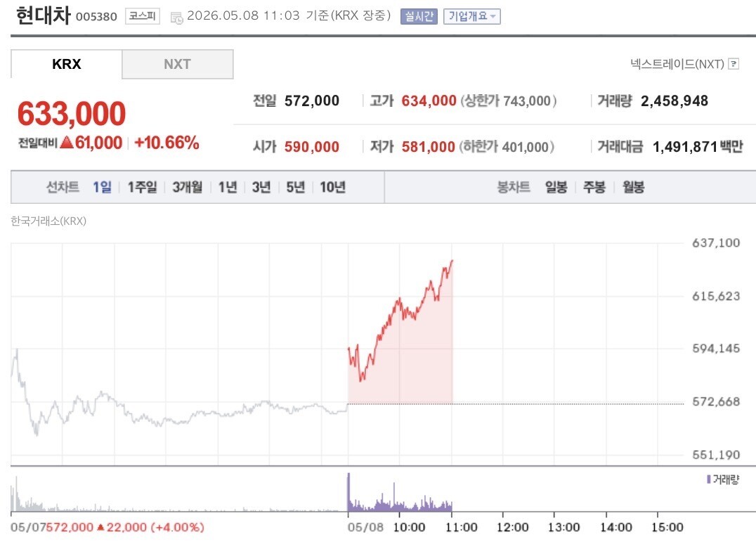Switch to the NXT tab

click(x=178, y=64)
